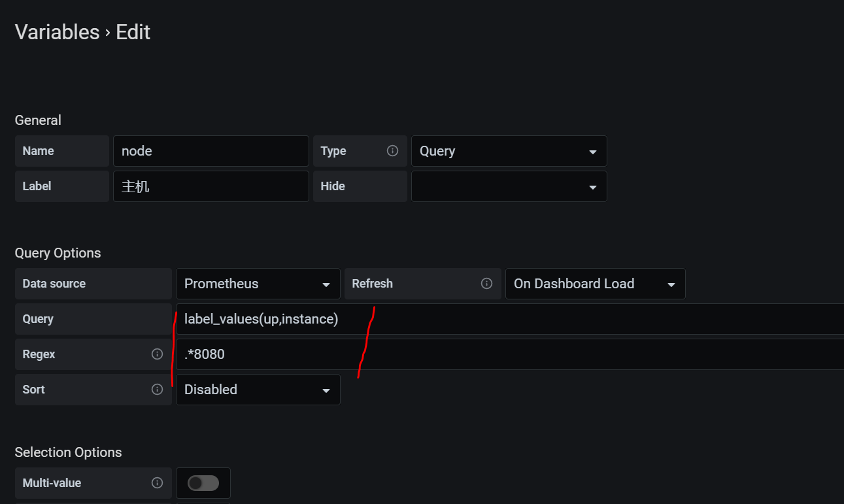Image resolution: width=844 pixels, height=504 pixels.
Task: Open the On Dashboard Load refresh dropdown
Action: tap(596, 284)
